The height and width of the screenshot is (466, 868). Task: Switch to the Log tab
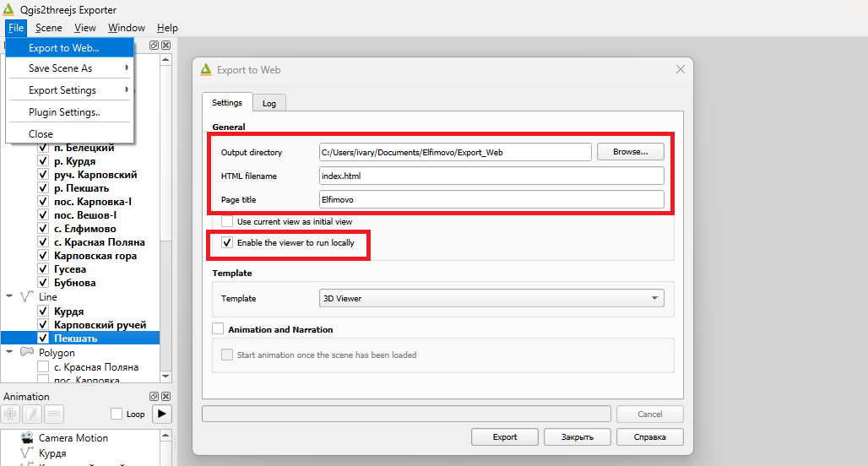(269, 104)
